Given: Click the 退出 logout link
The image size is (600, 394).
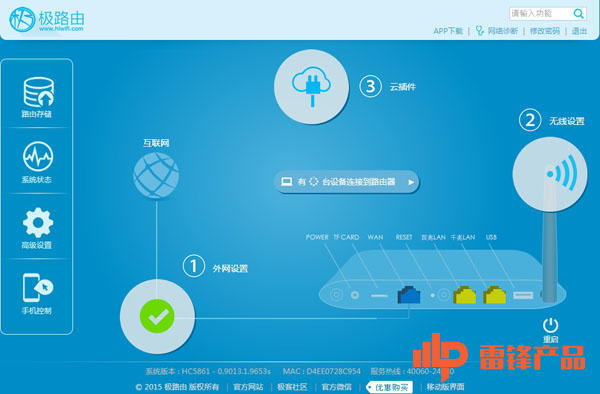Looking at the screenshot, I should click(x=579, y=31).
